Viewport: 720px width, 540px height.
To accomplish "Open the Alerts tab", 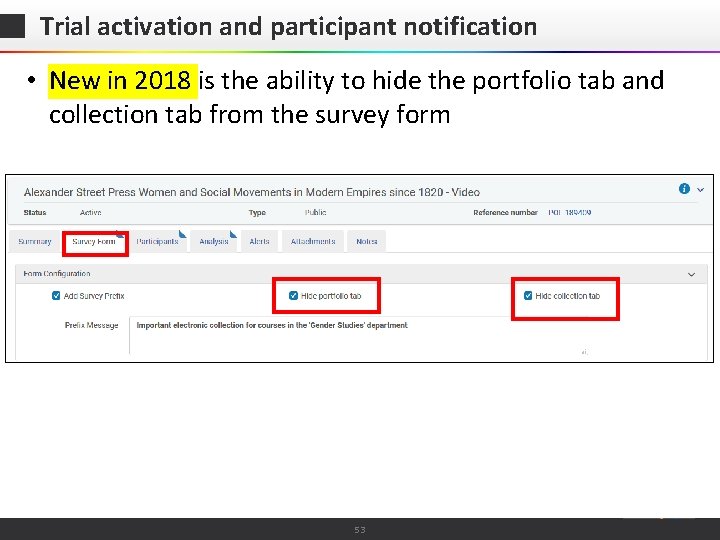I will tap(259, 241).
